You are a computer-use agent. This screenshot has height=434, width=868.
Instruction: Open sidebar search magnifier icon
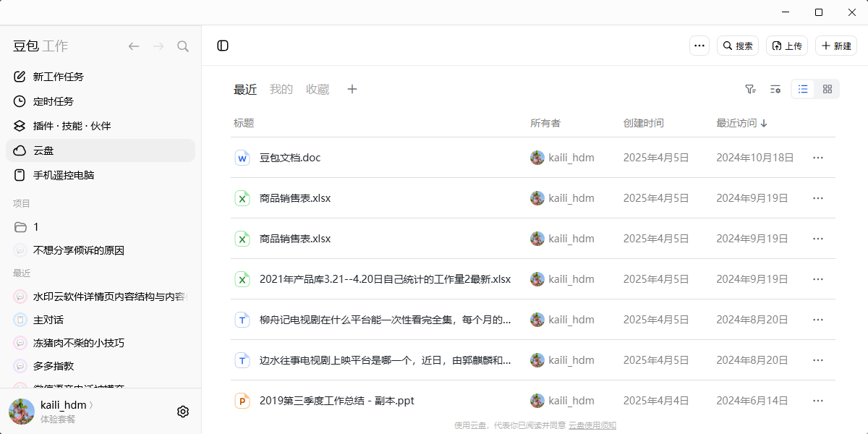click(183, 46)
